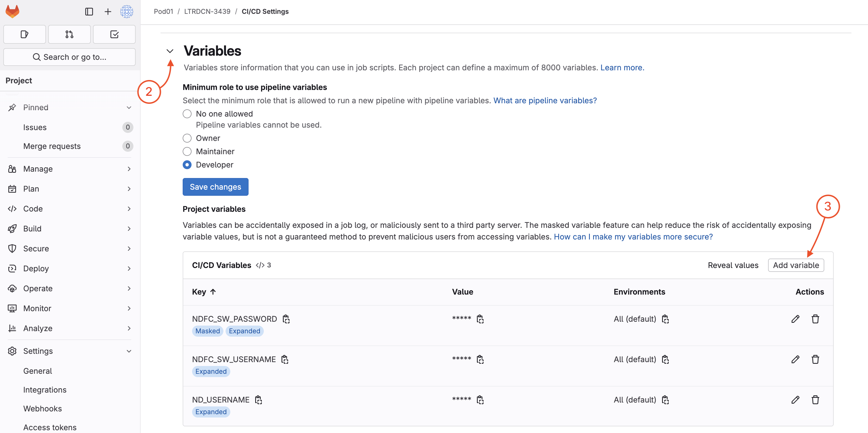Click the Reveal values button
The width and height of the screenshot is (868, 433).
click(733, 265)
